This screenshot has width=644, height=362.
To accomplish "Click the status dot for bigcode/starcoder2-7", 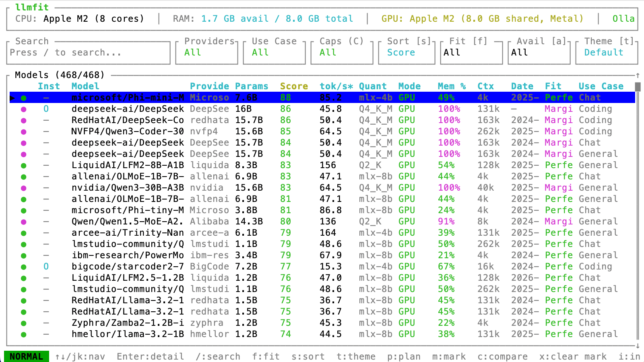I will 24,267.
